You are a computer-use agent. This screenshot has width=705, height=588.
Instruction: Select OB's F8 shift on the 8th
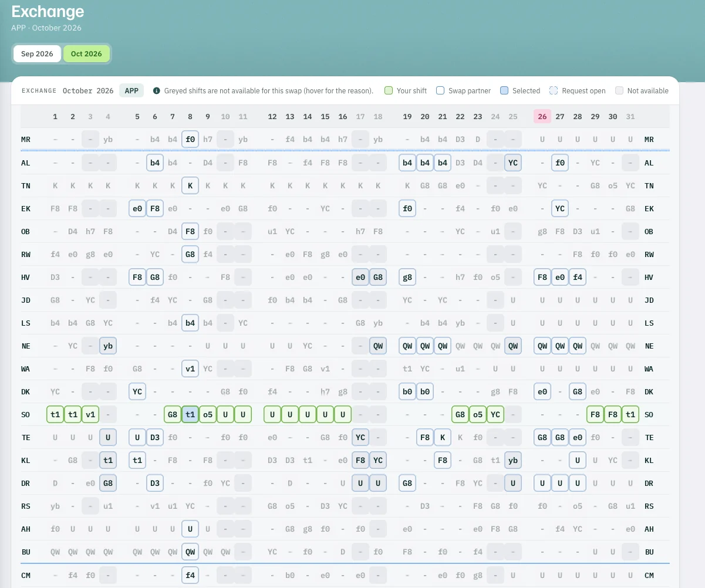[190, 231]
